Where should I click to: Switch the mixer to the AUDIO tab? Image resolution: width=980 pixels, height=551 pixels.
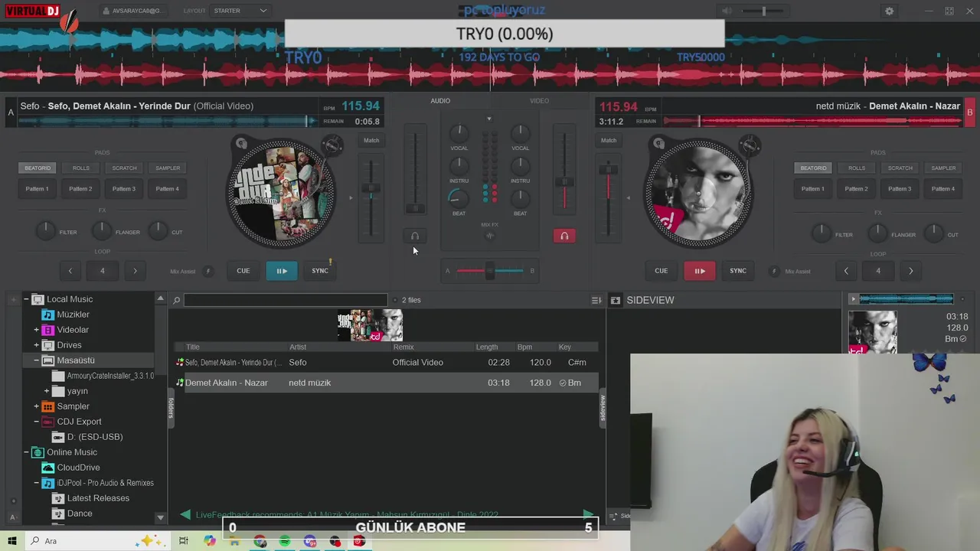(x=440, y=101)
